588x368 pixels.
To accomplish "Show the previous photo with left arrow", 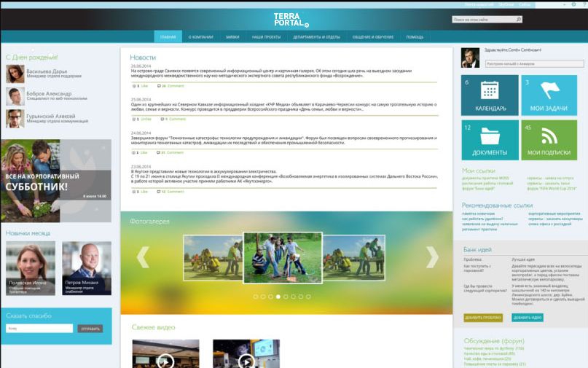I will tap(143, 257).
